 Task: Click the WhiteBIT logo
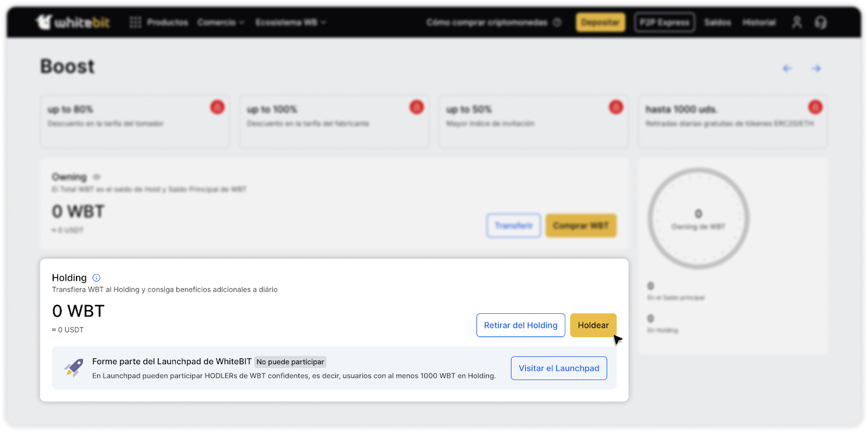pos(73,22)
